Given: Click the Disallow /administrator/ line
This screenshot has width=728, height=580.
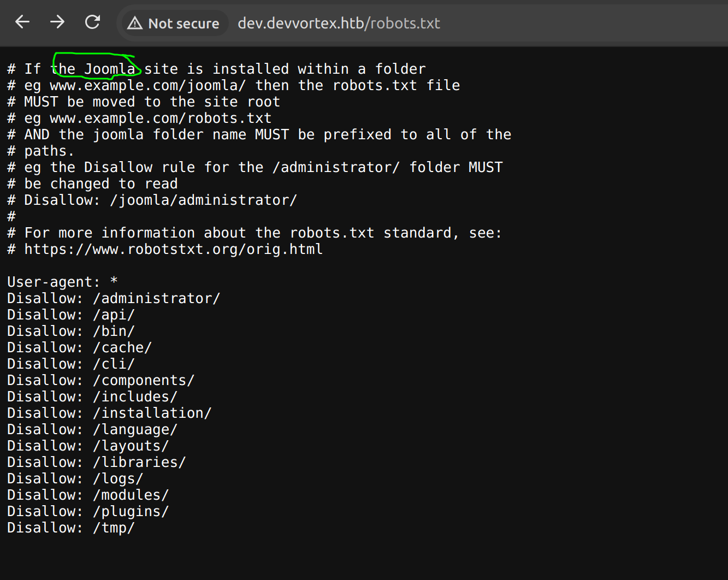Looking at the screenshot, I should point(113,299).
